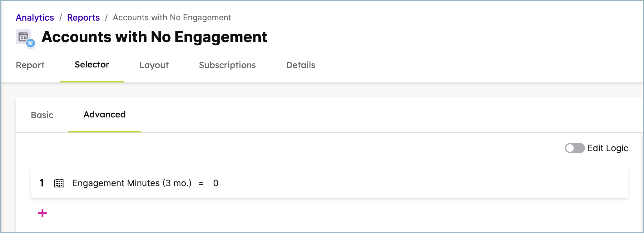Open the Subscriptions tab

coord(227,65)
